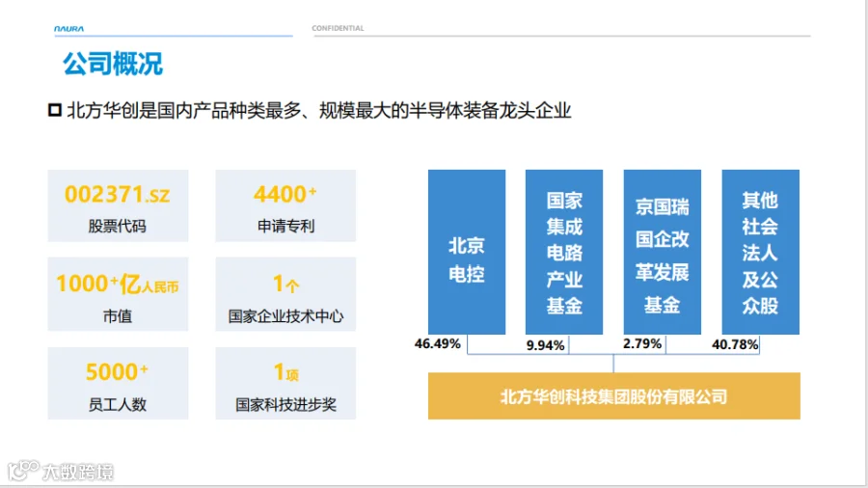The width and height of the screenshot is (868, 488).
Task: Select the 46.49% shareholding value
Action: (x=437, y=343)
